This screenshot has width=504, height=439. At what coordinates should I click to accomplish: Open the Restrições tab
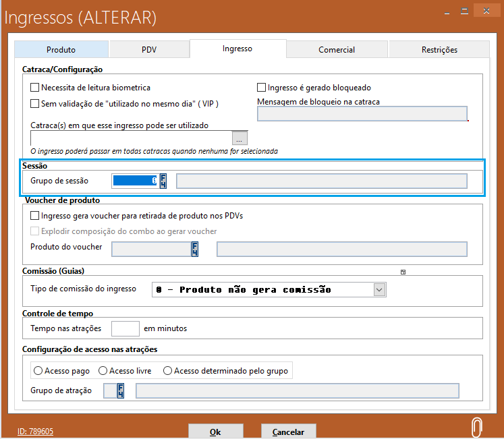pyautogui.click(x=439, y=49)
